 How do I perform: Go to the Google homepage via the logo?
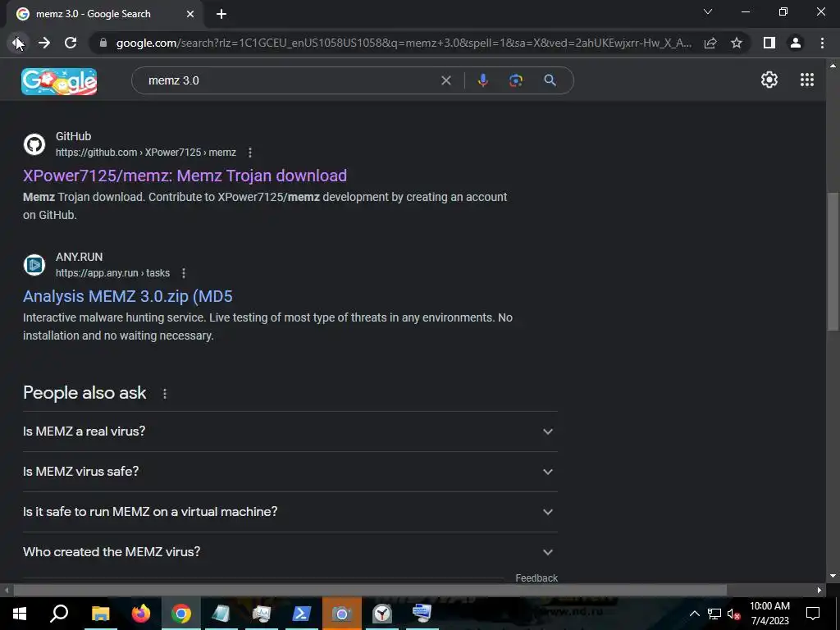(59, 81)
